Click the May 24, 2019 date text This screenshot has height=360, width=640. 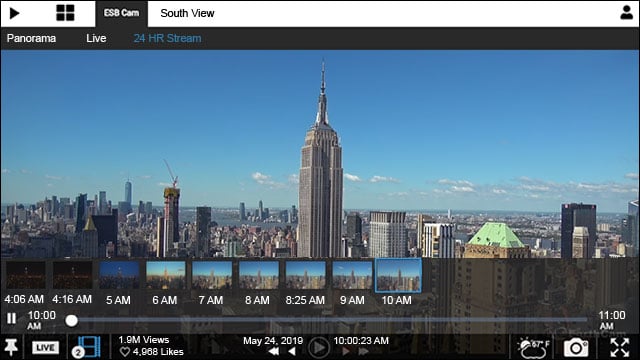[x=273, y=341]
